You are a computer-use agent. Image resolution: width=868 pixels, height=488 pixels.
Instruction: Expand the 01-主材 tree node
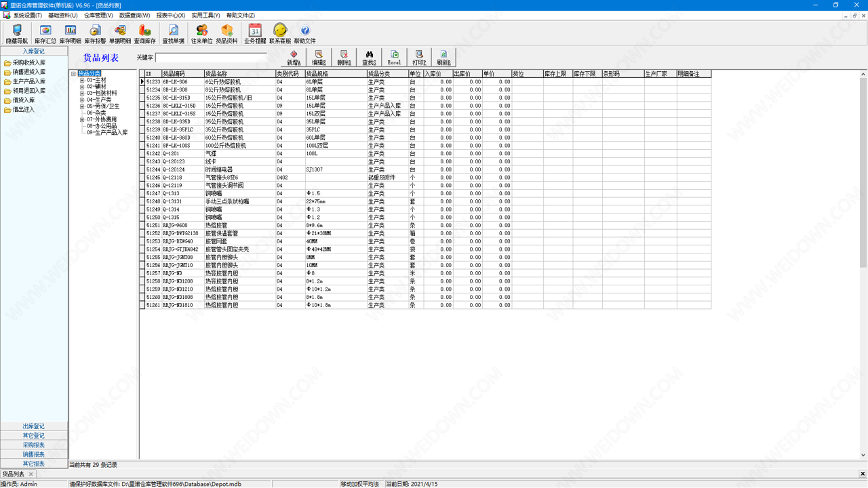[x=82, y=80]
